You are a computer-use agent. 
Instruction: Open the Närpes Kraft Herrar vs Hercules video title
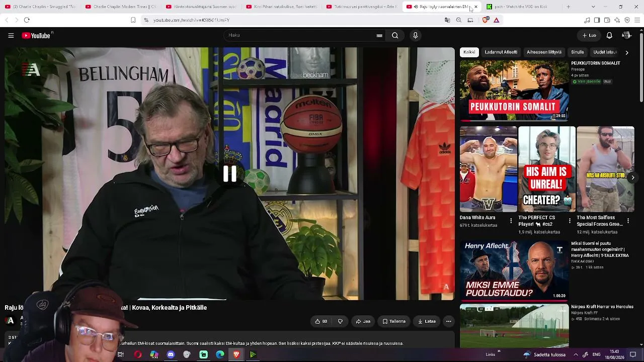coord(602,307)
